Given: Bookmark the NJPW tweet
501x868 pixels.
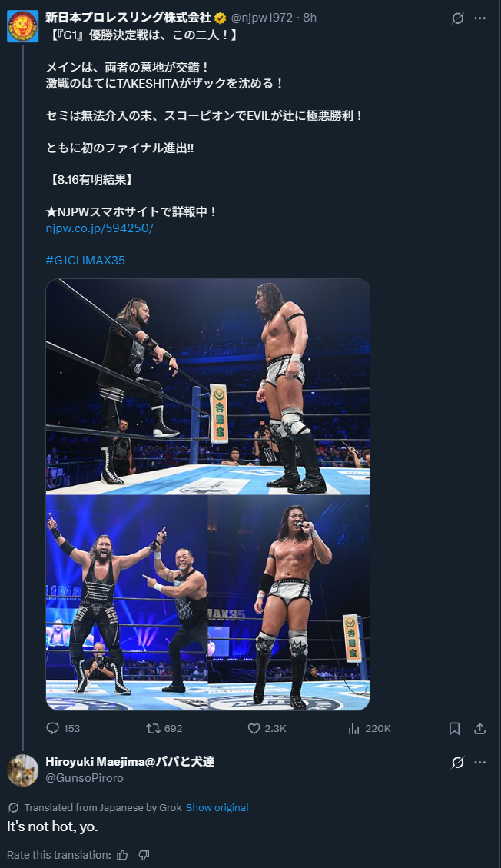Looking at the screenshot, I should point(455,728).
